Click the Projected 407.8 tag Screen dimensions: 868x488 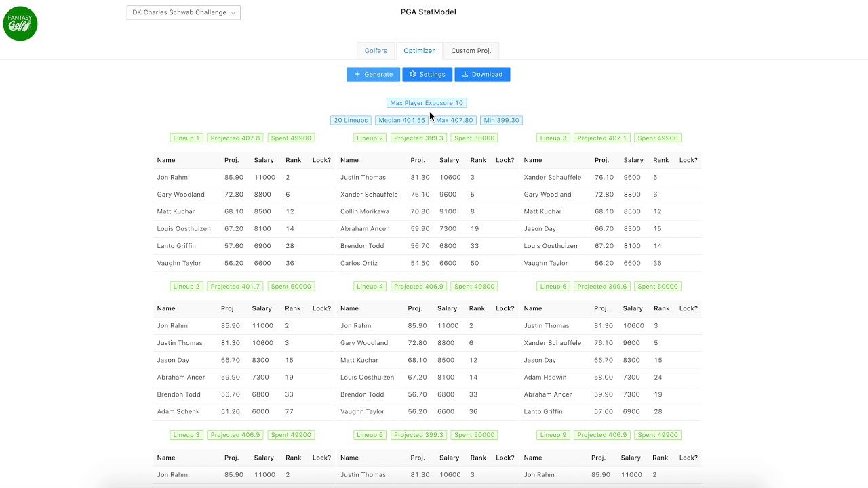point(235,138)
